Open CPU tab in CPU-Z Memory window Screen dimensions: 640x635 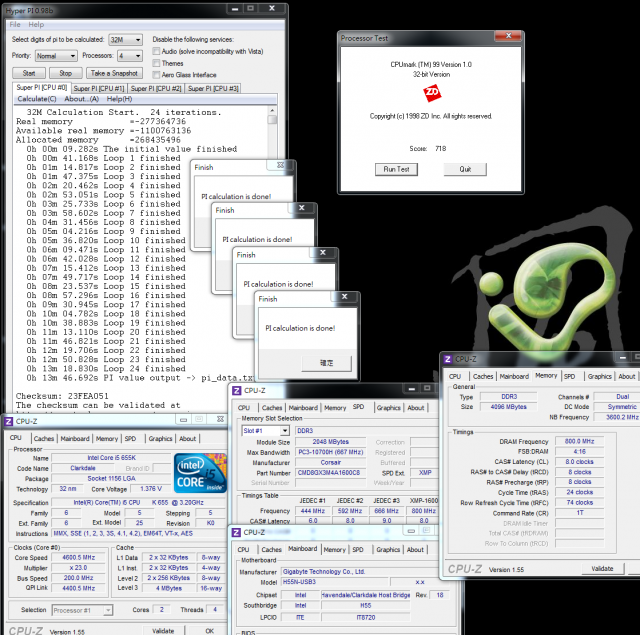click(455, 376)
